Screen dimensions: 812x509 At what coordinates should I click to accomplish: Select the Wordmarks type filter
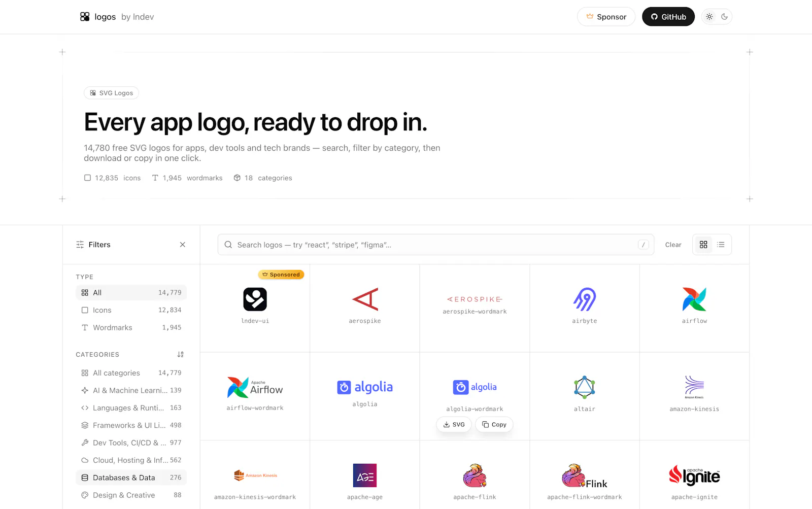[131, 328]
